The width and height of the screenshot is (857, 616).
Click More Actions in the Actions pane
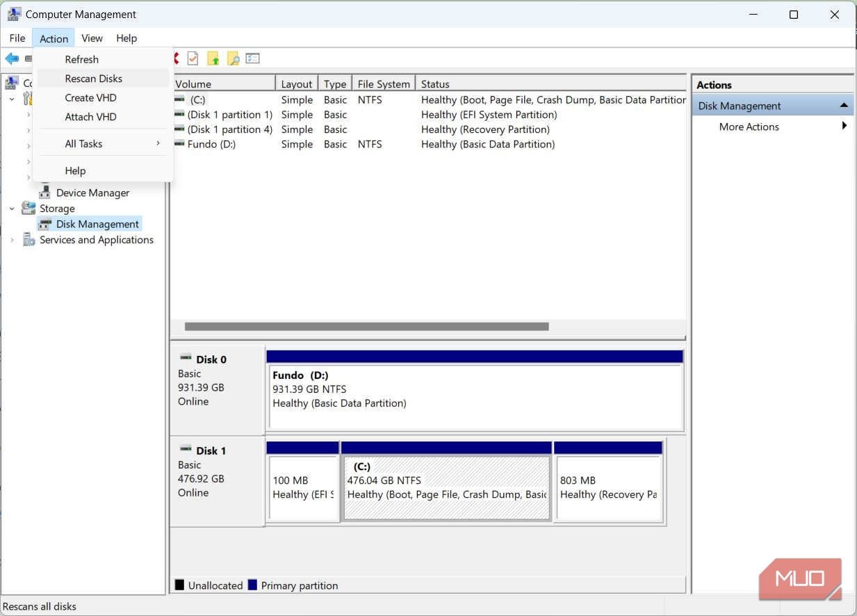(749, 127)
